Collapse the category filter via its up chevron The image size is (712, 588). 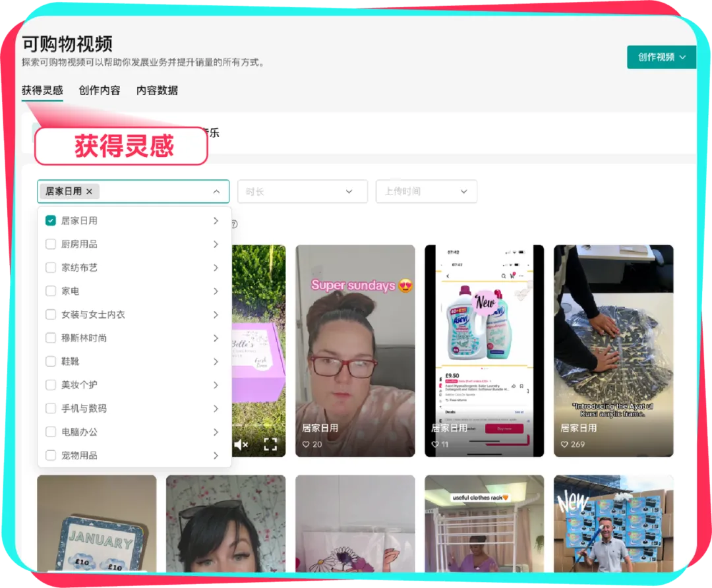pos(217,191)
